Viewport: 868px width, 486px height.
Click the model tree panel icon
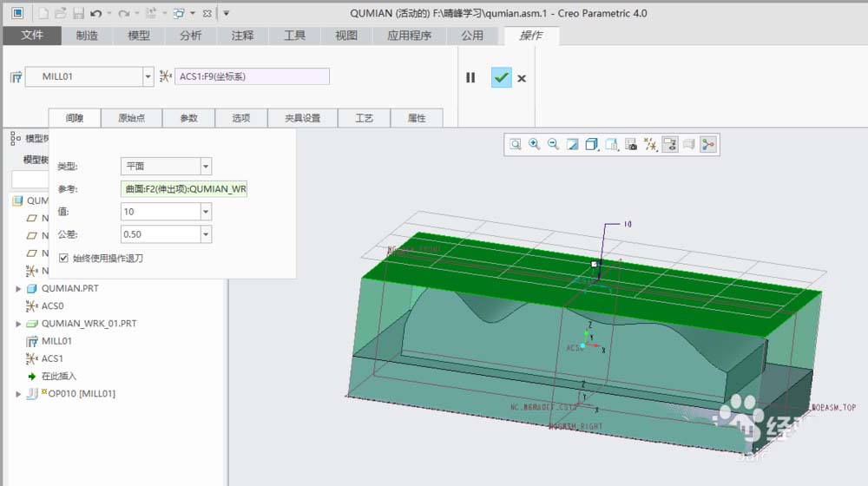(x=16, y=138)
